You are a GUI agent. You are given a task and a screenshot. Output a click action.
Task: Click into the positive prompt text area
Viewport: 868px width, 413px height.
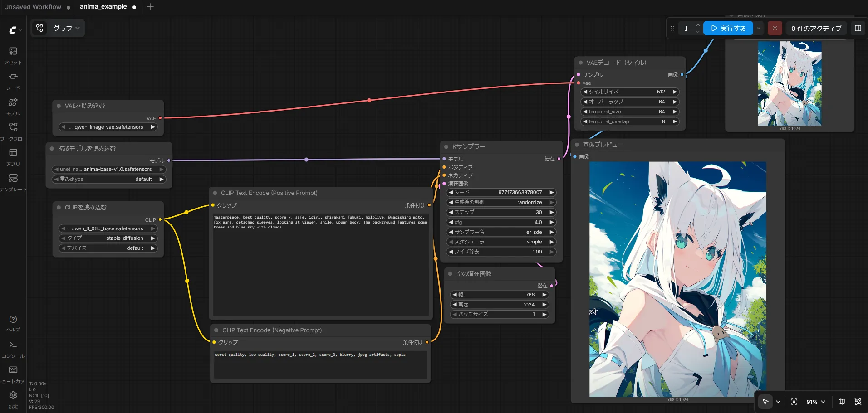click(321, 265)
